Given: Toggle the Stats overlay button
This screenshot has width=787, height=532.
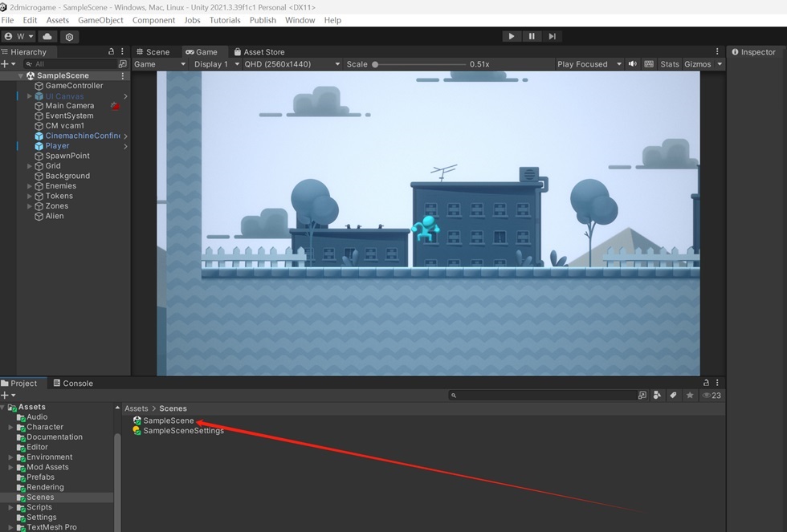Looking at the screenshot, I should coord(669,64).
